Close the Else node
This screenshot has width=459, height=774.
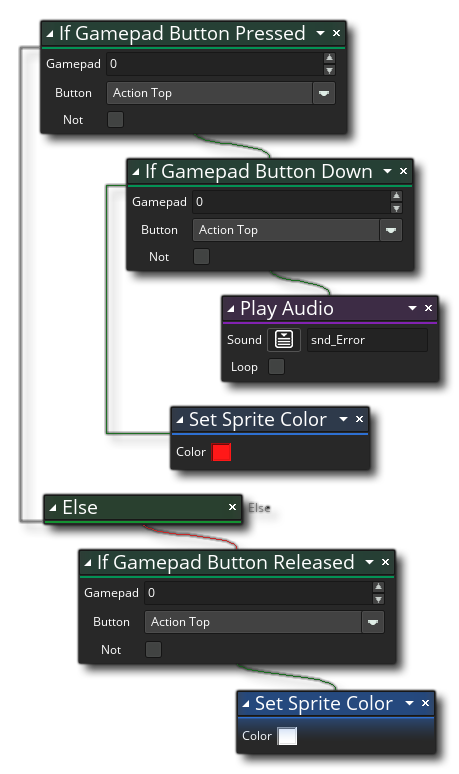(232, 507)
